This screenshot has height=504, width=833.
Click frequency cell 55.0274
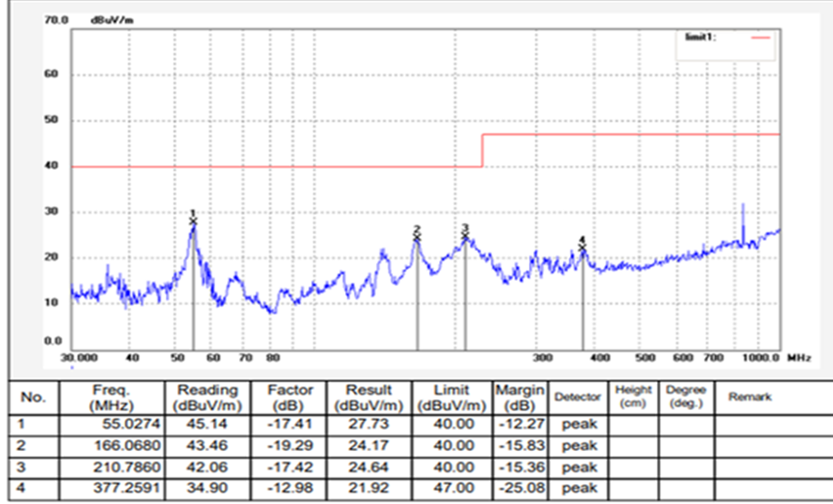click(x=131, y=425)
